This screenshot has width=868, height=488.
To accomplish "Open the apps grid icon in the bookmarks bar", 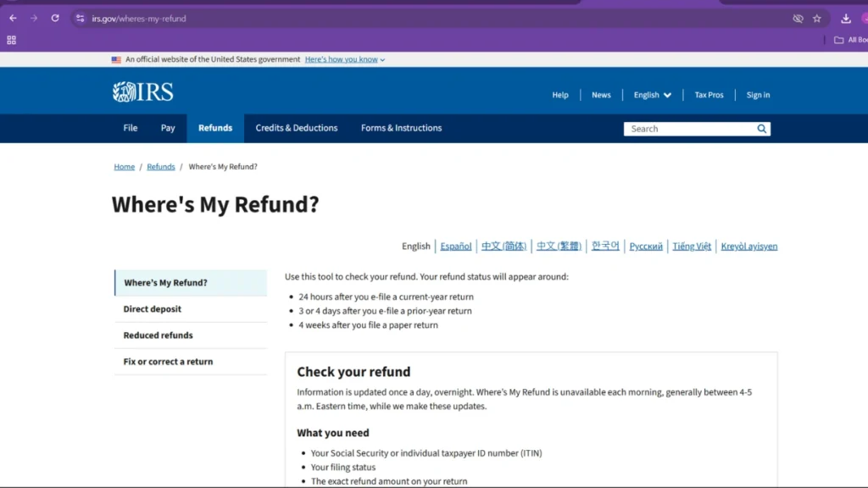I will 11,40.
